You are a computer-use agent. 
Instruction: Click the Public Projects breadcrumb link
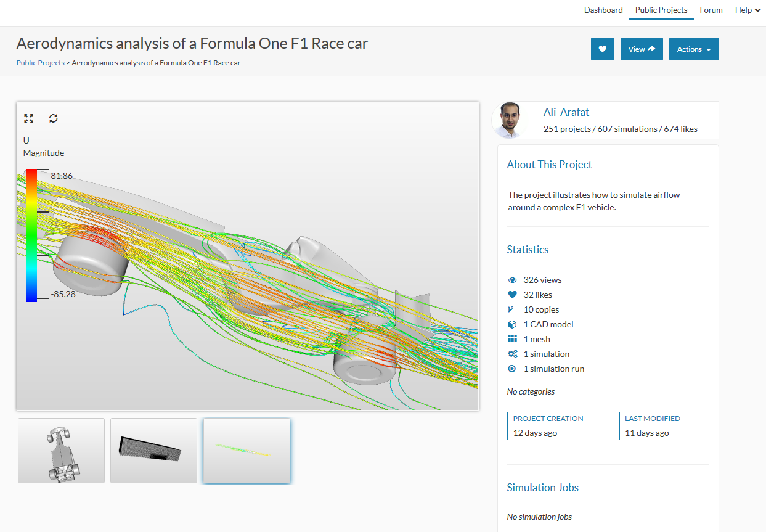pyautogui.click(x=40, y=63)
